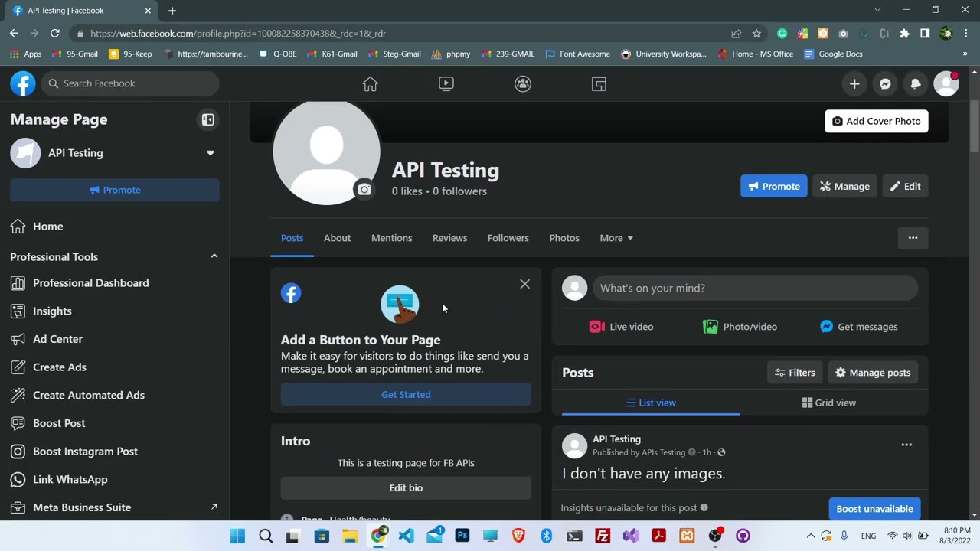Collapse the Manage Page sidebar panel icon
The height and width of the screenshot is (551, 980).
click(207, 119)
